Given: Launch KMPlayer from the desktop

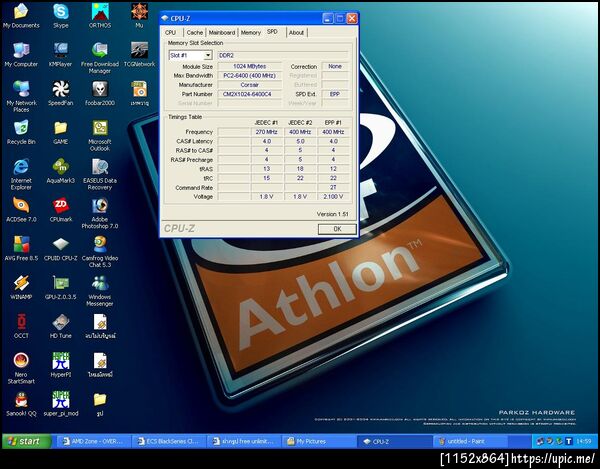Looking at the screenshot, I should tap(60, 54).
